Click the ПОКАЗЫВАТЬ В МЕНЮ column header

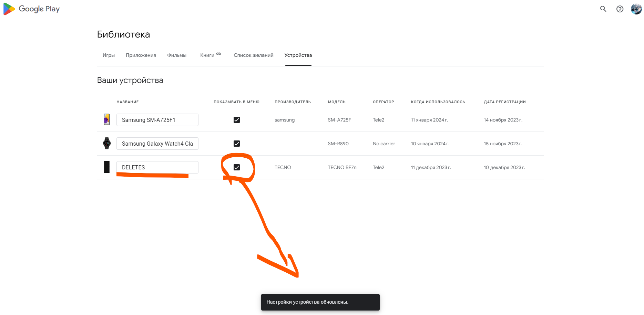(x=236, y=102)
